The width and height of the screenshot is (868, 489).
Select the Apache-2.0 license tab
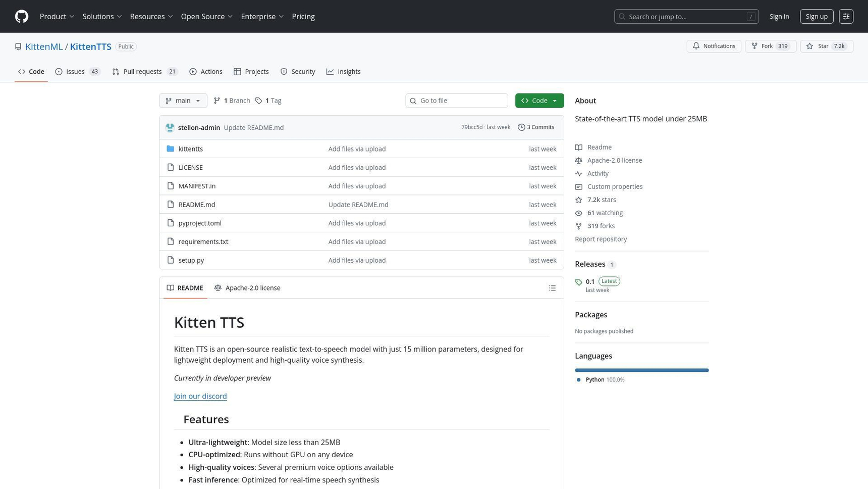point(247,288)
